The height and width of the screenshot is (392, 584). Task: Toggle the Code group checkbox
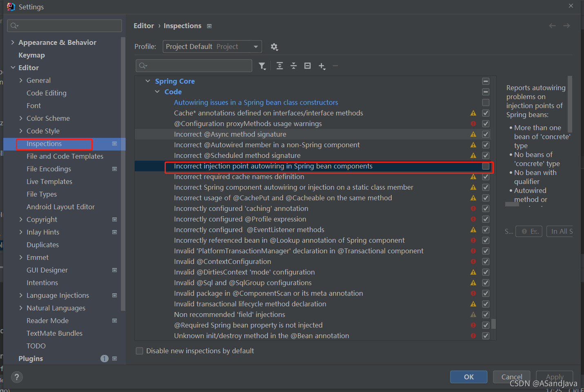click(x=486, y=92)
